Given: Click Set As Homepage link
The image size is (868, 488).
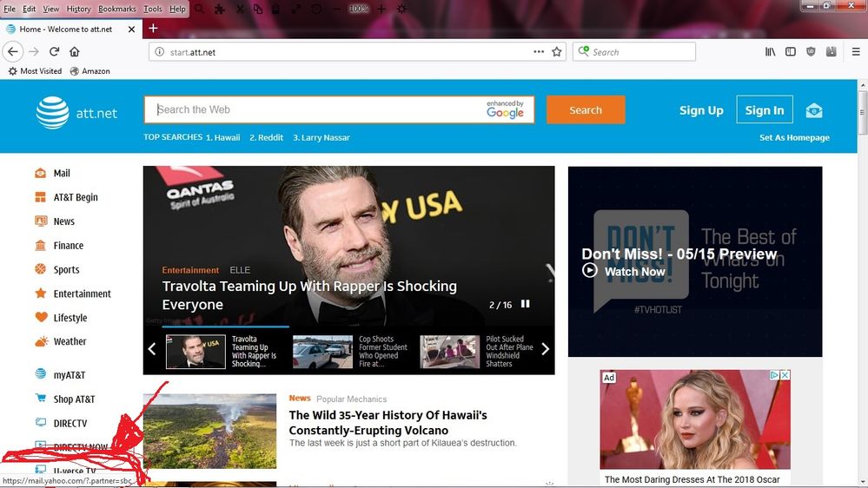Looking at the screenshot, I should (x=794, y=137).
